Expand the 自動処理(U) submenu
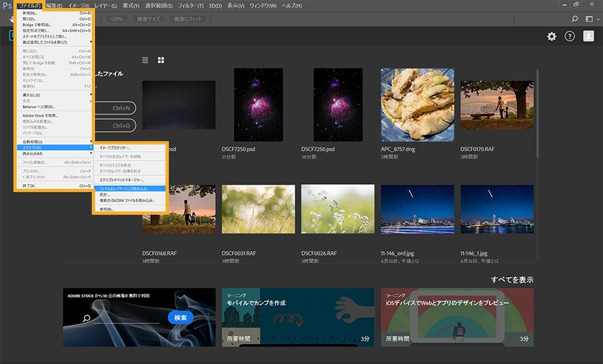Viewport: 603px width, 364px height. [55, 142]
